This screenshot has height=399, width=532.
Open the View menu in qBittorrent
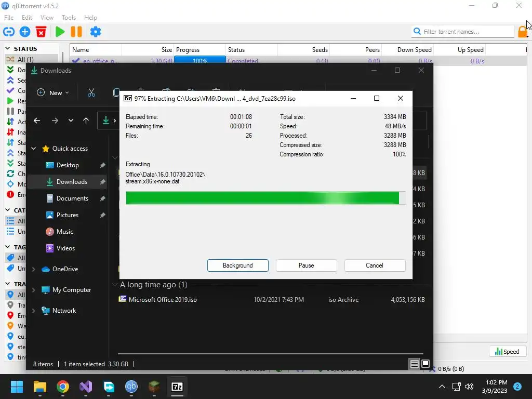click(47, 17)
